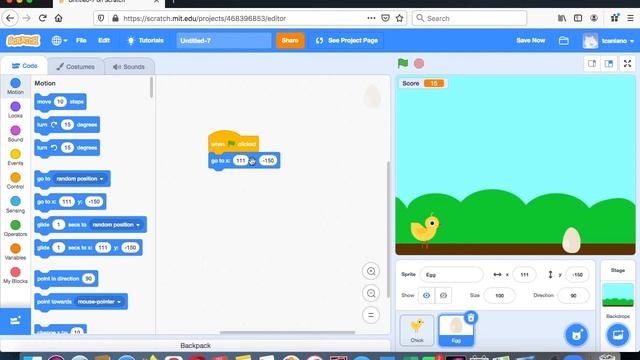
Task: Select the Variables block category
Action: point(16,252)
